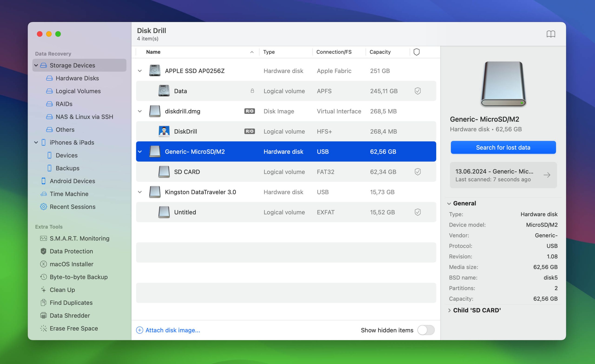
Task: Open macOS Installer tool
Action: (x=67, y=264)
